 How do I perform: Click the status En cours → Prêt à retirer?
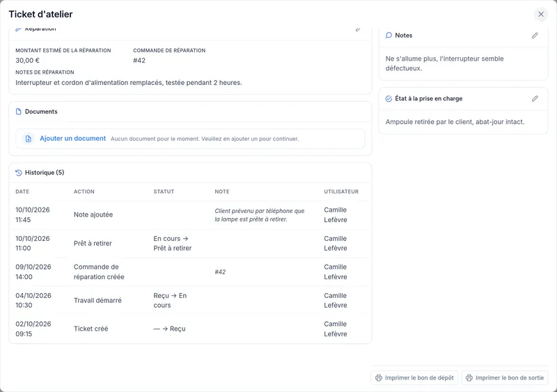tap(173, 244)
